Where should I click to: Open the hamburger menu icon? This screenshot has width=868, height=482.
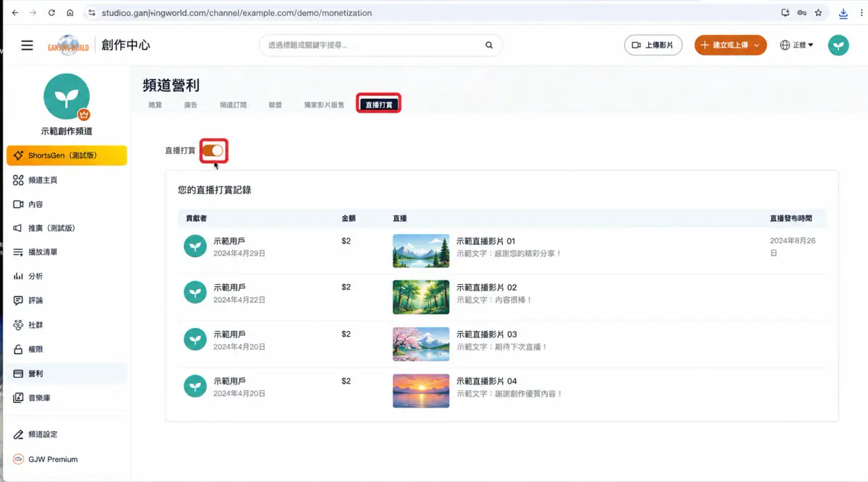(x=27, y=45)
